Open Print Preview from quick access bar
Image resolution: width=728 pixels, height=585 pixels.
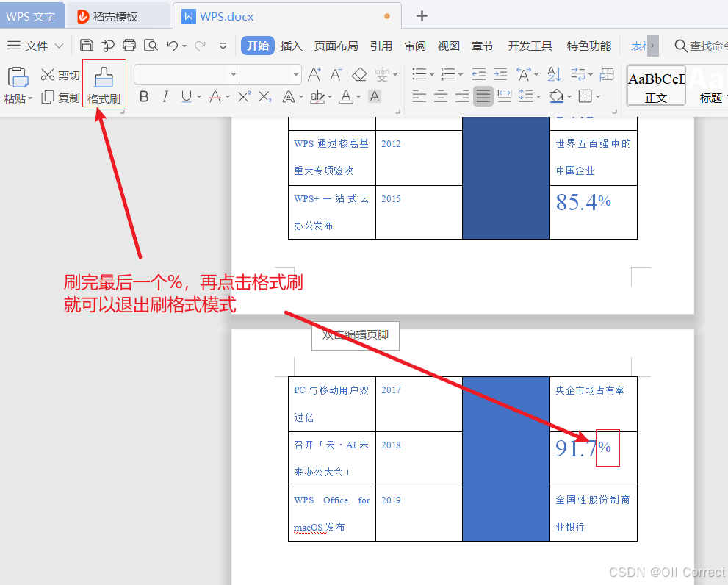point(151,46)
